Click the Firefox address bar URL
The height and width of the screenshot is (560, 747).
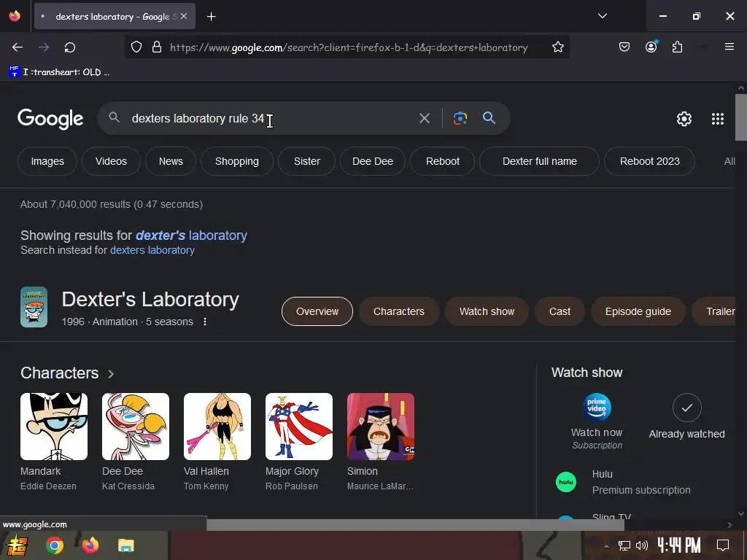click(x=349, y=47)
